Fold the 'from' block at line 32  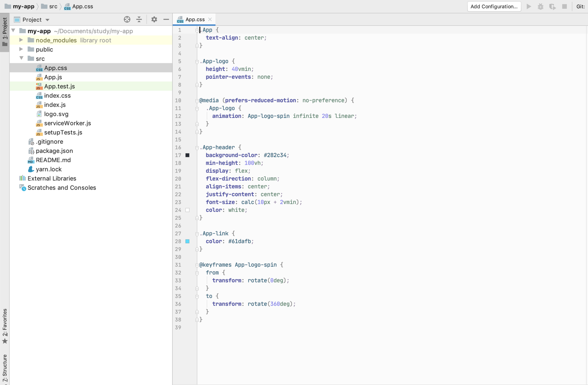(197, 273)
